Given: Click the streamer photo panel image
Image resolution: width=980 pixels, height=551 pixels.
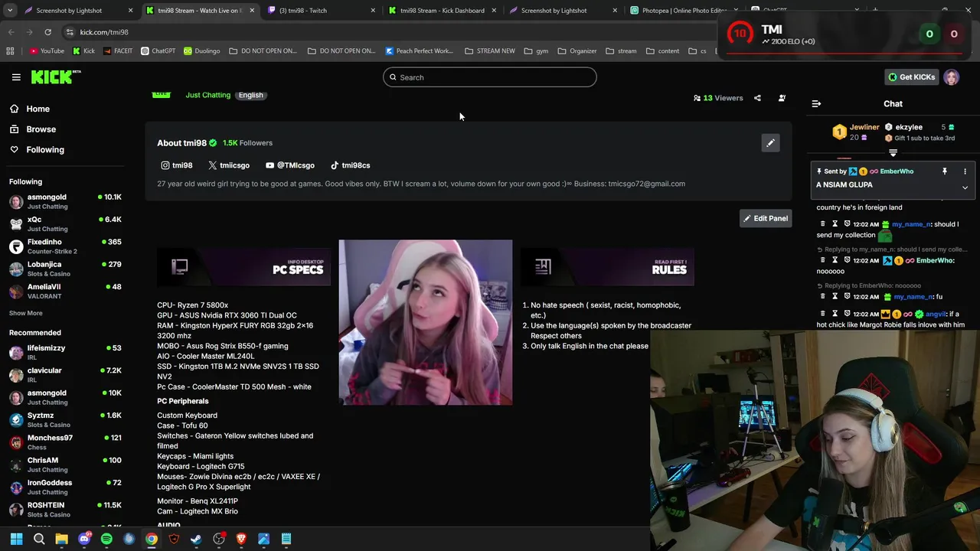Looking at the screenshot, I should pyautogui.click(x=426, y=322).
